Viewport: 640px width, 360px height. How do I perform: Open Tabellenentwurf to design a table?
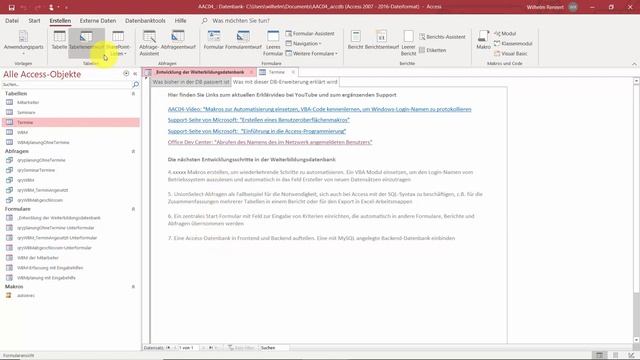click(x=86, y=41)
